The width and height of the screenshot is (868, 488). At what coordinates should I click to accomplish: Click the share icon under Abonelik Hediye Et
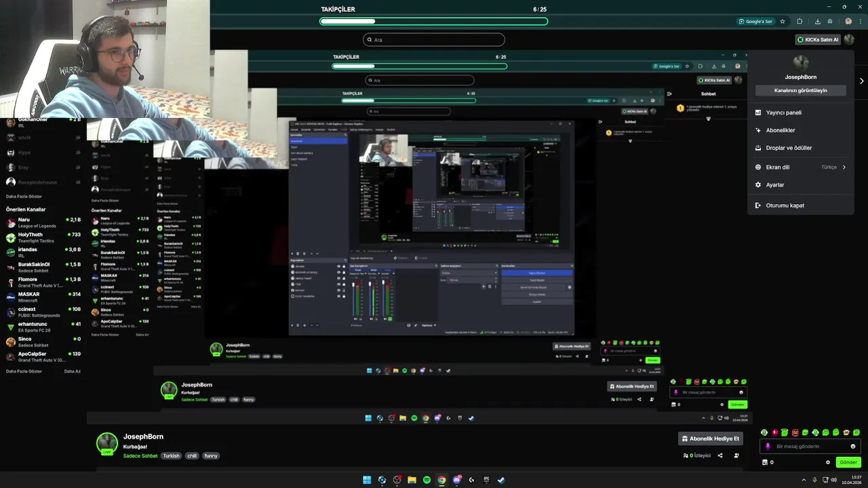pos(720,455)
